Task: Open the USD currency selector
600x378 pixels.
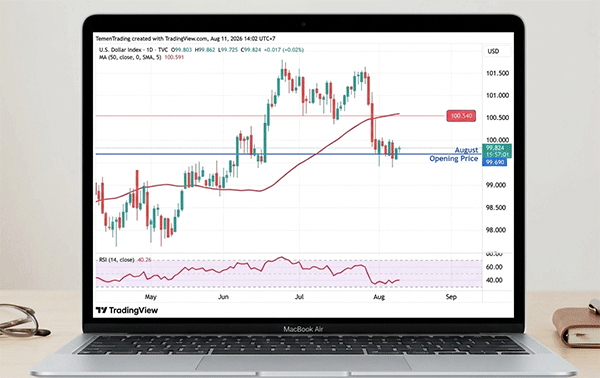Action: tap(497, 51)
